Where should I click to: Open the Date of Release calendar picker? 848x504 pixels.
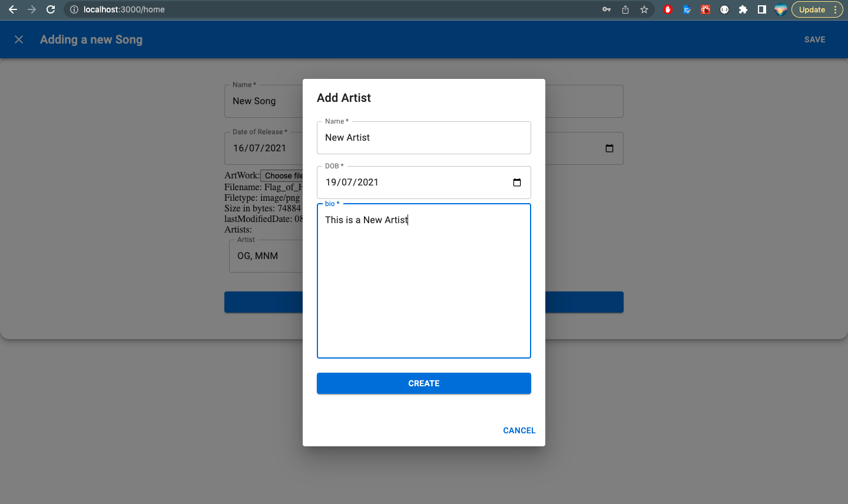[609, 148]
